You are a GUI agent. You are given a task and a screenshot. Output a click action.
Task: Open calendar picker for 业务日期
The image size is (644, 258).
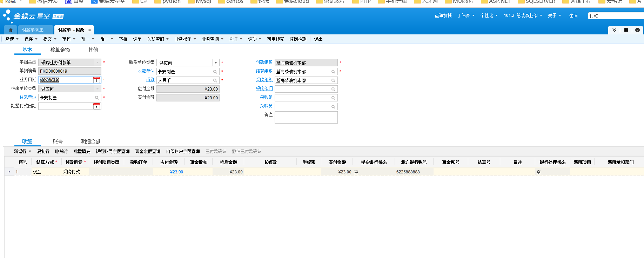point(97,80)
